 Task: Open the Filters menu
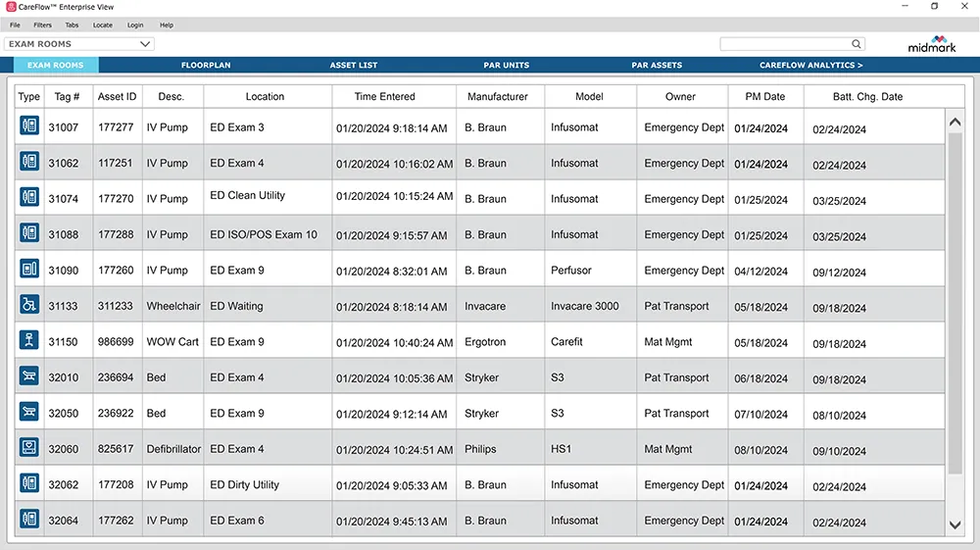click(x=42, y=25)
